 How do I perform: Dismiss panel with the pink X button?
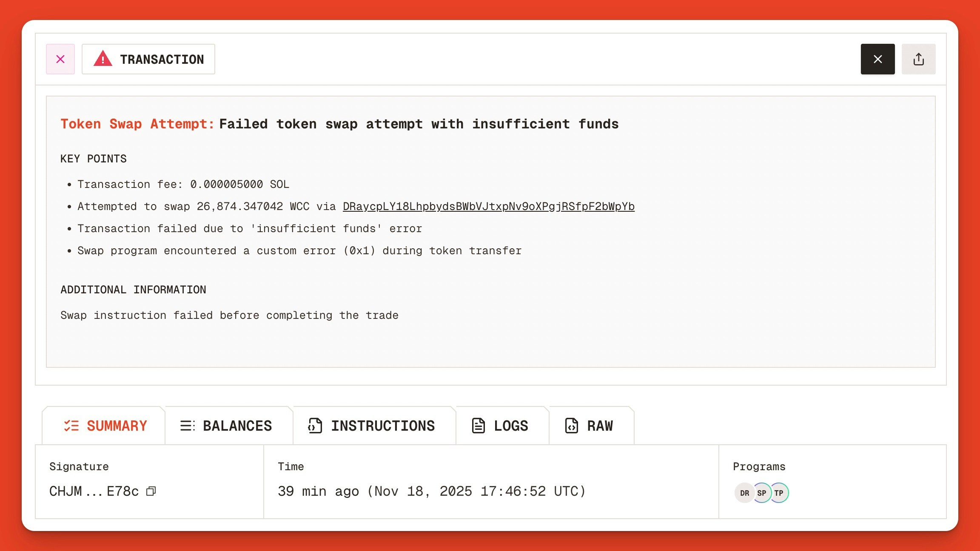click(x=60, y=59)
